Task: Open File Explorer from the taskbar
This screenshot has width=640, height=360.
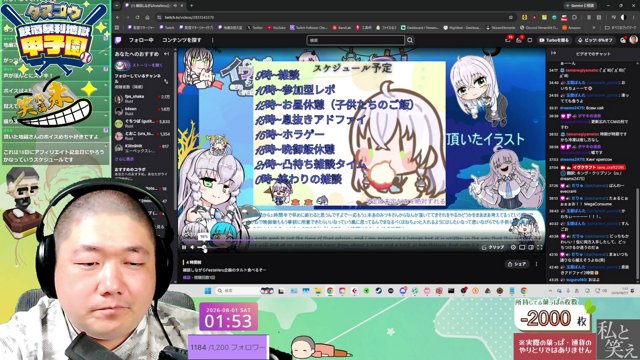Action: pos(318,291)
